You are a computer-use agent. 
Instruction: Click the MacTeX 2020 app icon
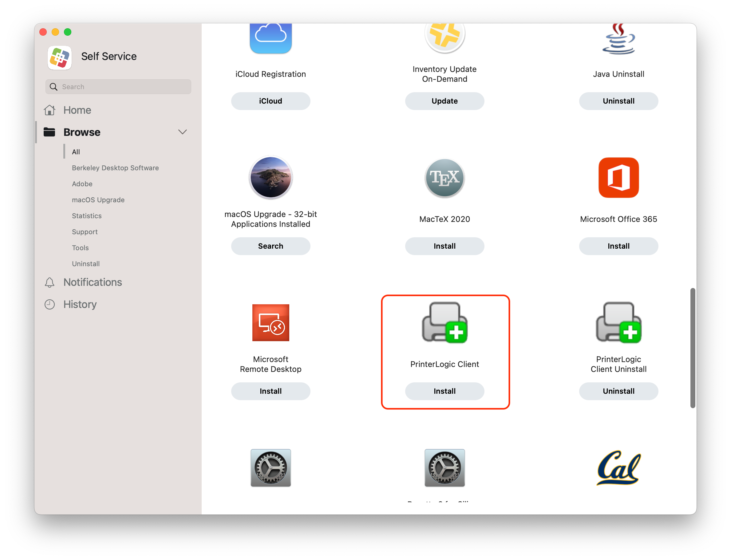444,178
